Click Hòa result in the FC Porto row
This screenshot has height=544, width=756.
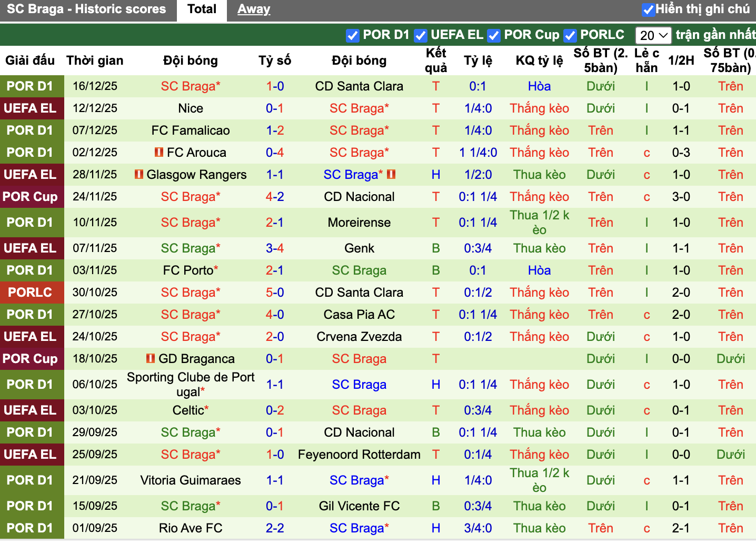[x=540, y=270]
